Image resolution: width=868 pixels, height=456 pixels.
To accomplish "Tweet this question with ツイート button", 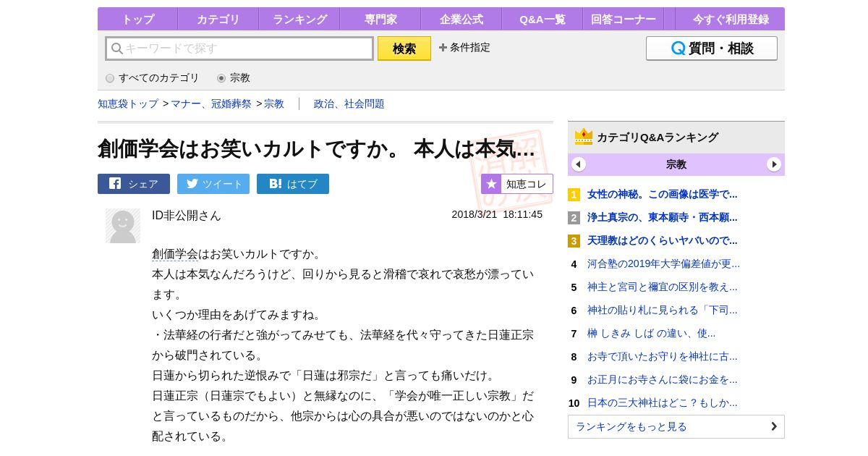I will click(213, 184).
